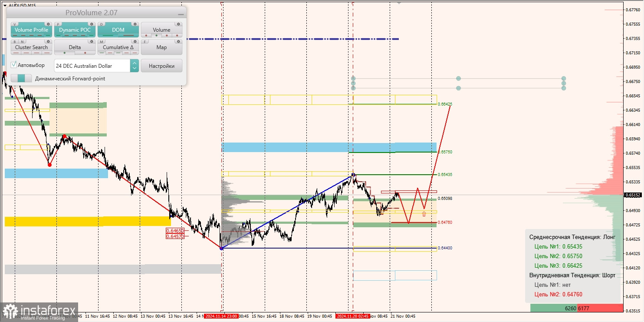Enable the Volume module
Image resolution: width=644 pixels, height=322 pixels.
[161, 30]
